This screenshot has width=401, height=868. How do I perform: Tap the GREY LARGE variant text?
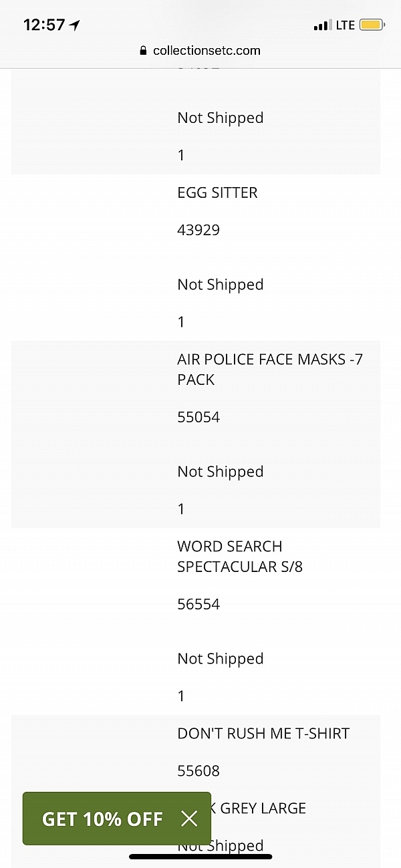click(x=263, y=808)
